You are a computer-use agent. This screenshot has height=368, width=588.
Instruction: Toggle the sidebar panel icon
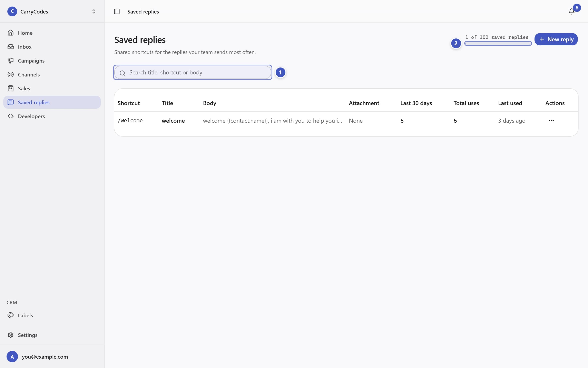click(117, 11)
